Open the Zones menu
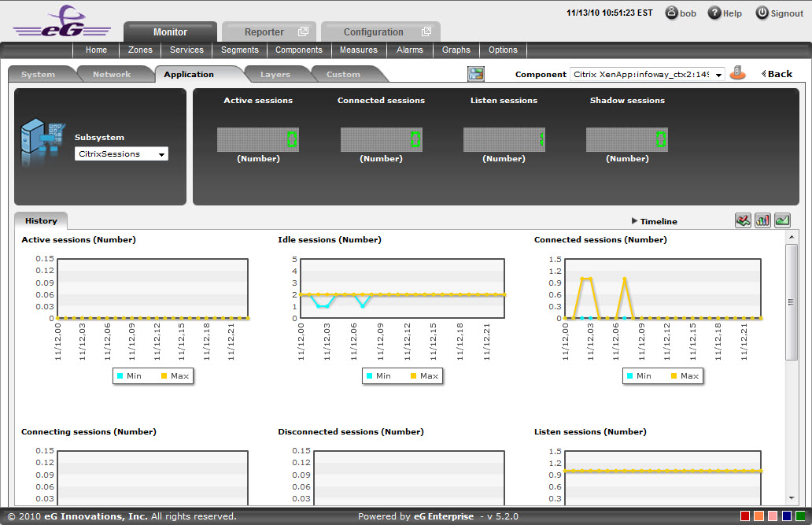This screenshot has height=525, width=812. pos(140,50)
